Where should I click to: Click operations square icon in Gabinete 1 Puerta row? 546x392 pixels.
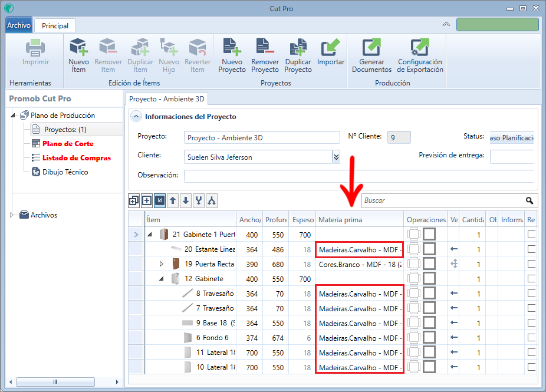[x=429, y=234]
